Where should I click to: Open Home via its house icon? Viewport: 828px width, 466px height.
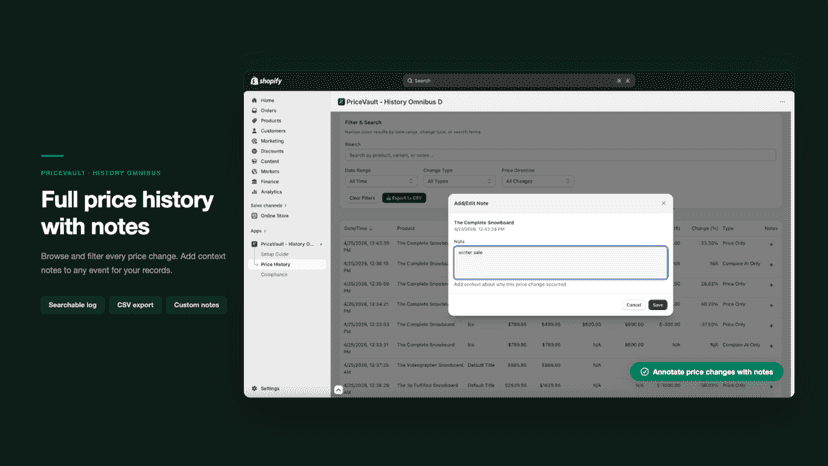pos(255,100)
